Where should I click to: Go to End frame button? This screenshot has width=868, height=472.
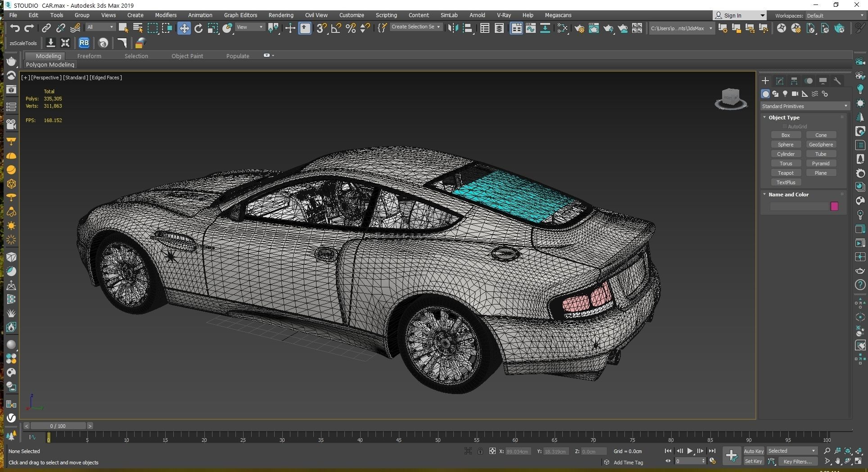click(x=712, y=451)
